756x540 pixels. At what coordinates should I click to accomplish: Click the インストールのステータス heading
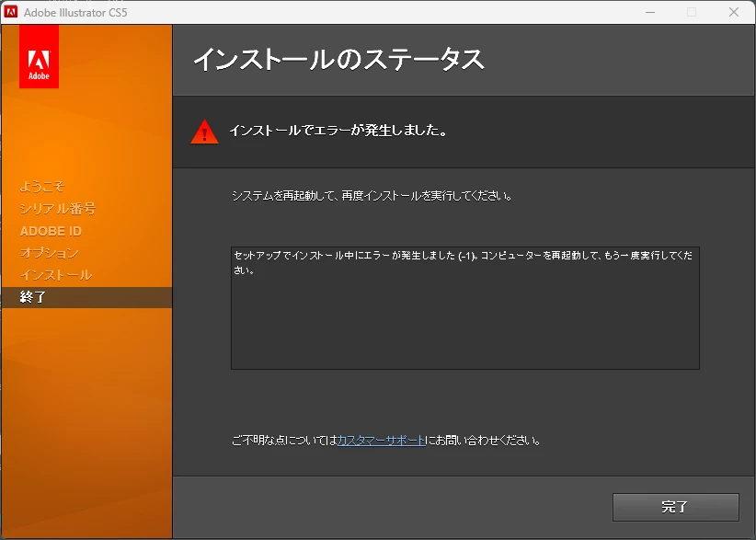(x=338, y=59)
